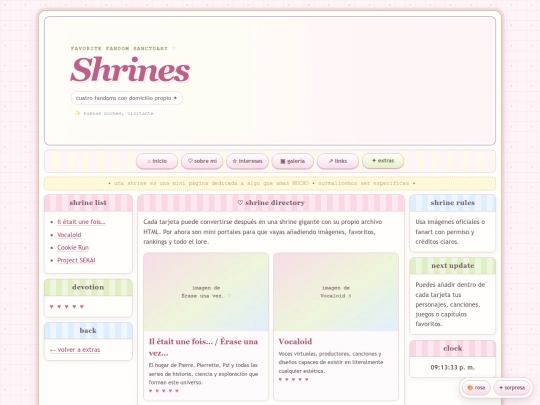Viewport: 540px width, 405px height.
Task: Select the extras nav button
Action: point(383,161)
